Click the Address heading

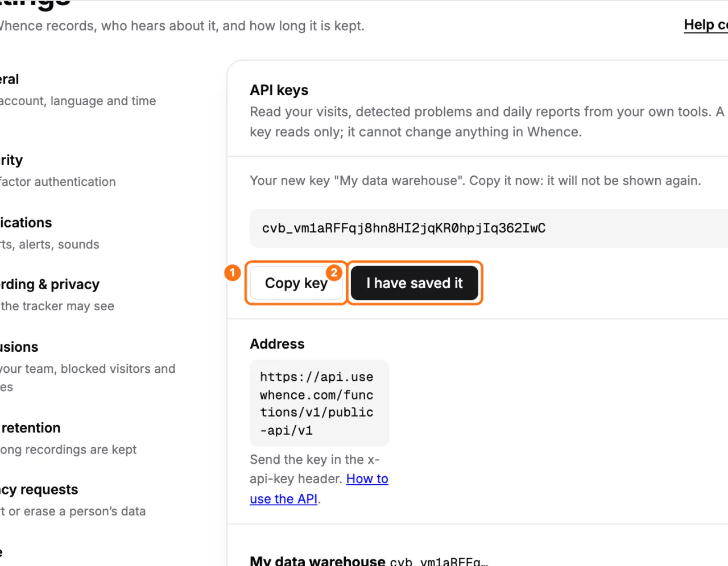click(278, 344)
